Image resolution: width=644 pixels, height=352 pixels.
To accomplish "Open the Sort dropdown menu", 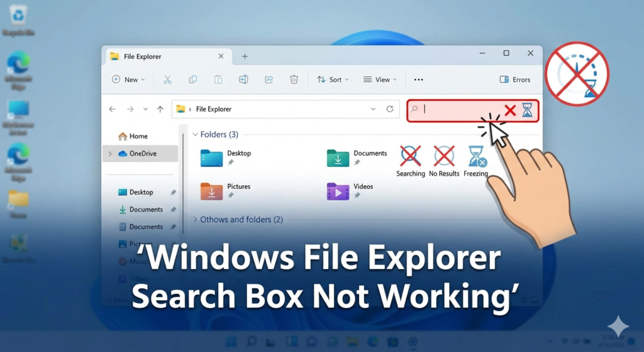I will (333, 79).
